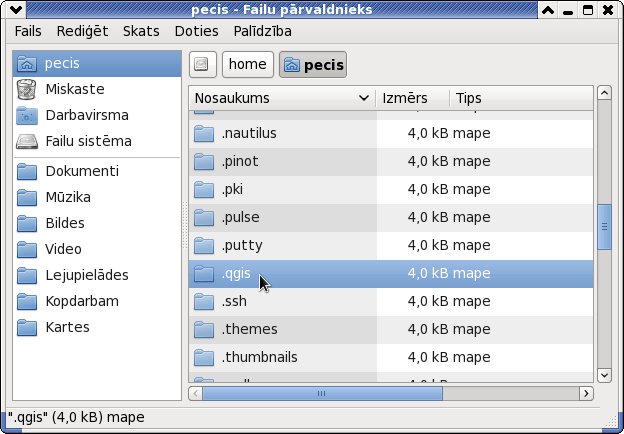Click the .ssh folder icon
This screenshot has height=434, width=624.
[204, 302]
